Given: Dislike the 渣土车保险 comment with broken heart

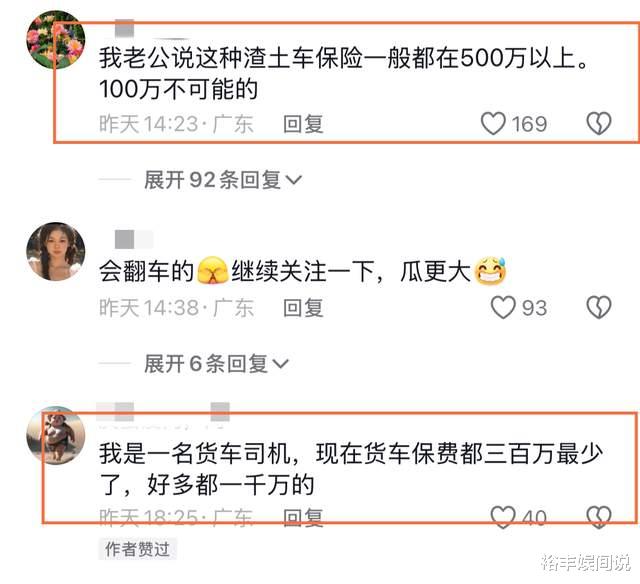Looking at the screenshot, I should pyautogui.click(x=599, y=123).
